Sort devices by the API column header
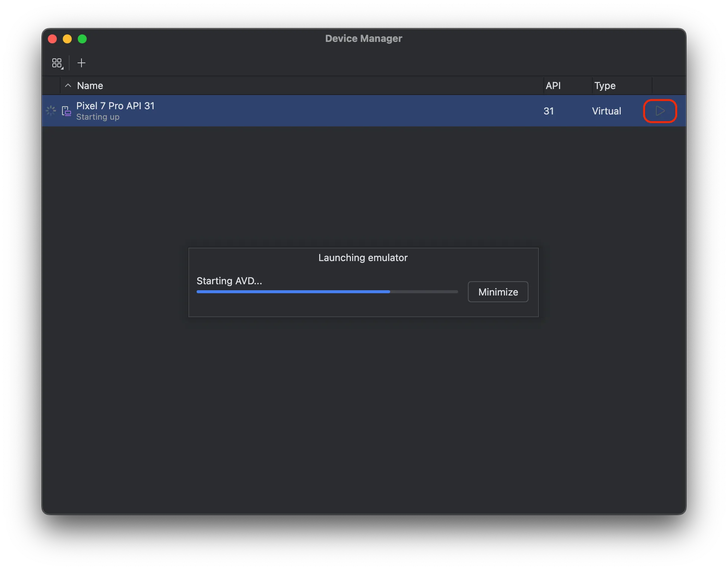 pos(553,86)
